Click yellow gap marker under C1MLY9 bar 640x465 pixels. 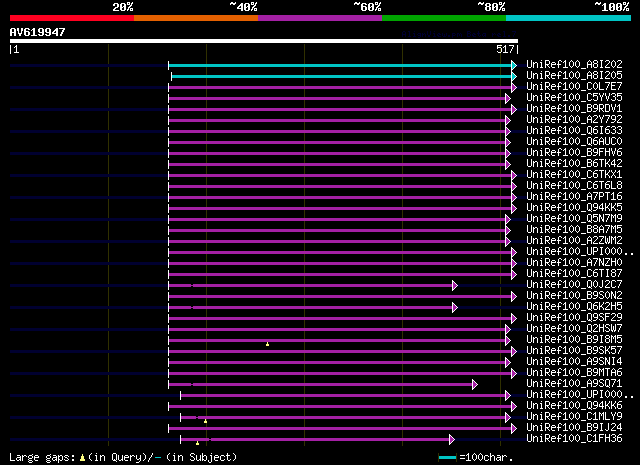205,421
